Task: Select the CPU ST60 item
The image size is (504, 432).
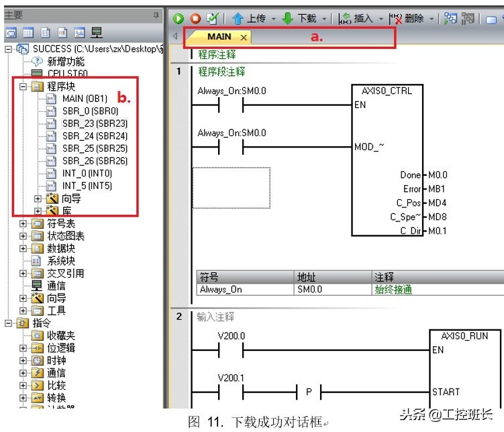Action: tap(67, 74)
